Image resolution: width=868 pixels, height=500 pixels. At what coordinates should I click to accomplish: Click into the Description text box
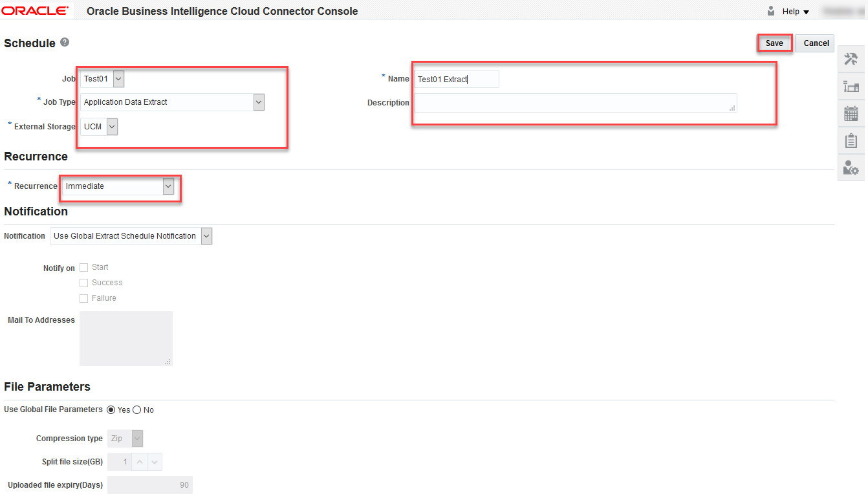[x=574, y=103]
